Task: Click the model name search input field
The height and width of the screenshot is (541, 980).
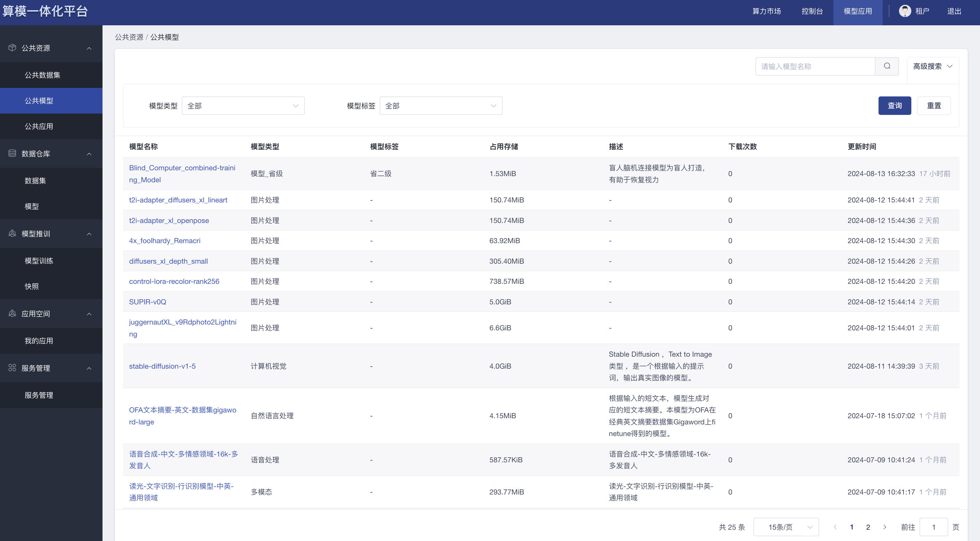Action: click(x=815, y=66)
